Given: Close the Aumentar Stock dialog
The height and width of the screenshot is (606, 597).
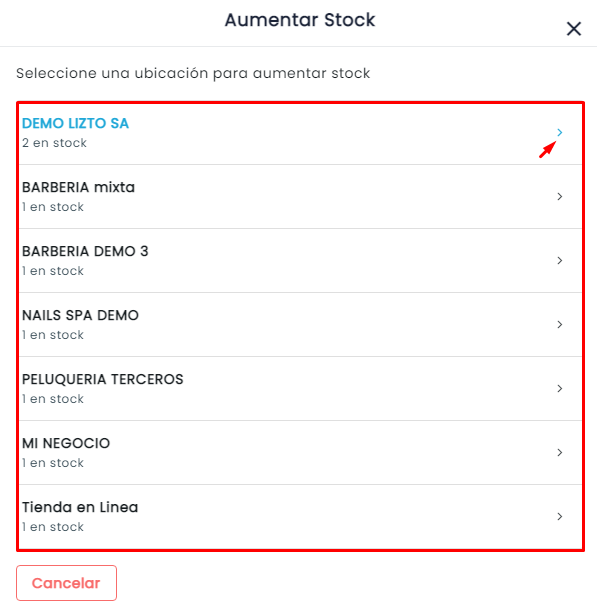Looking at the screenshot, I should 574,29.
